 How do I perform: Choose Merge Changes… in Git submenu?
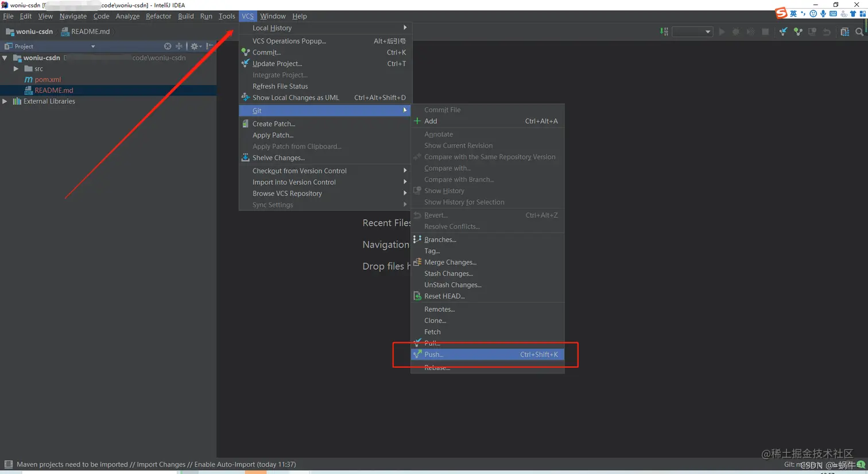[x=487, y=262]
